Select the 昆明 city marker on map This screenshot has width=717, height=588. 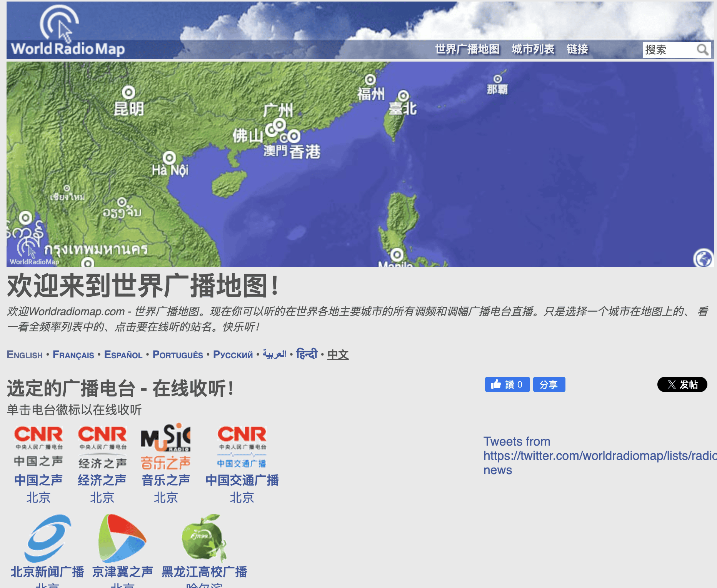[x=128, y=92]
